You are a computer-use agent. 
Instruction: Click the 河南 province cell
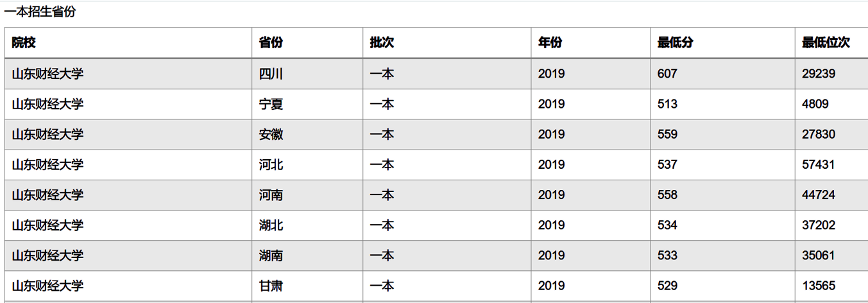click(307, 195)
